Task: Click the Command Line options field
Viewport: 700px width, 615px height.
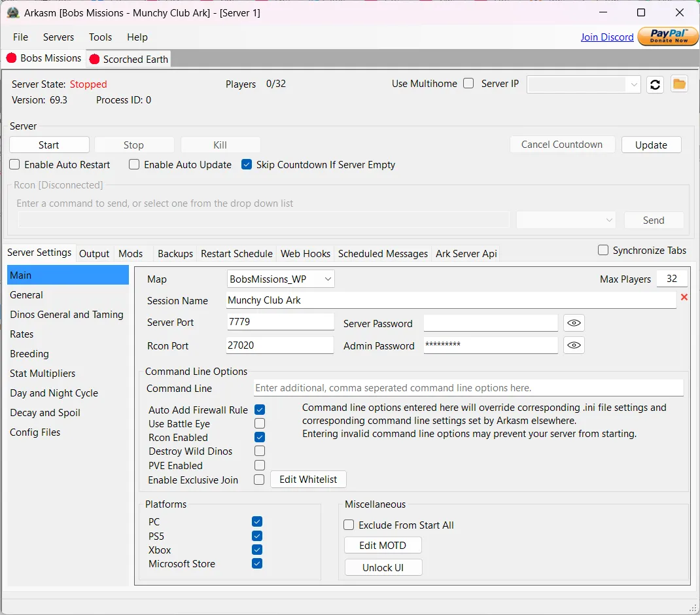Action: (x=468, y=388)
